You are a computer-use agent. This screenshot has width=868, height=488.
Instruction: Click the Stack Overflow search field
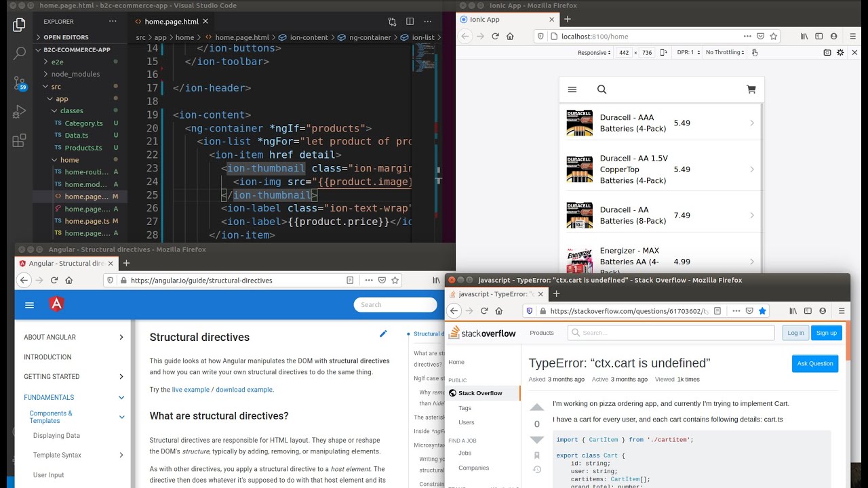pos(671,333)
